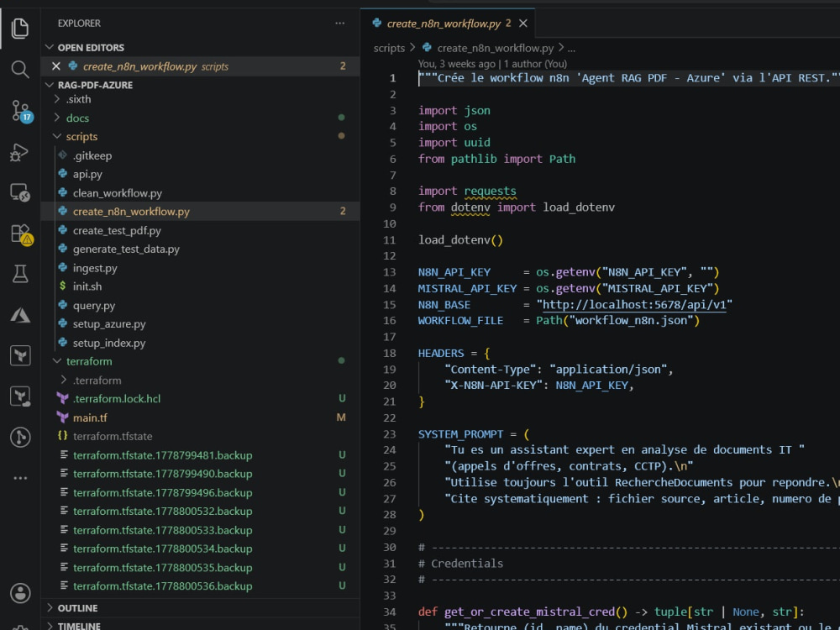Open the Explorer view in activity bar
The image size is (840, 630).
click(x=20, y=28)
